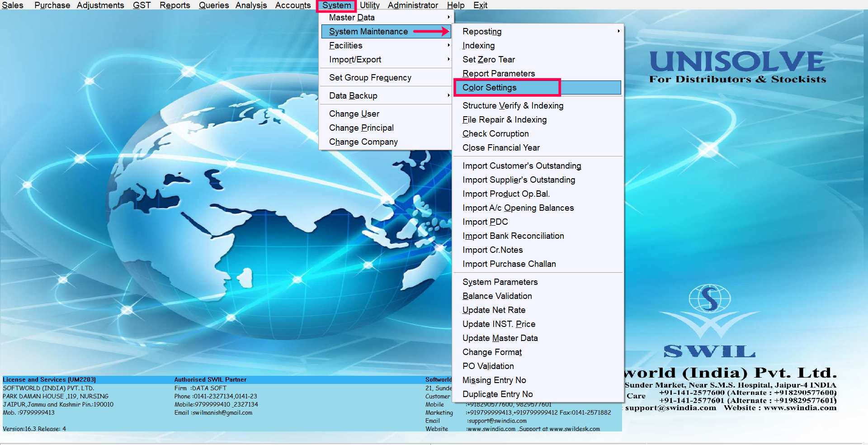The height and width of the screenshot is (445, 868).
Task: Select System Maintenance menu entry
Action: click(x=386, y=32)
